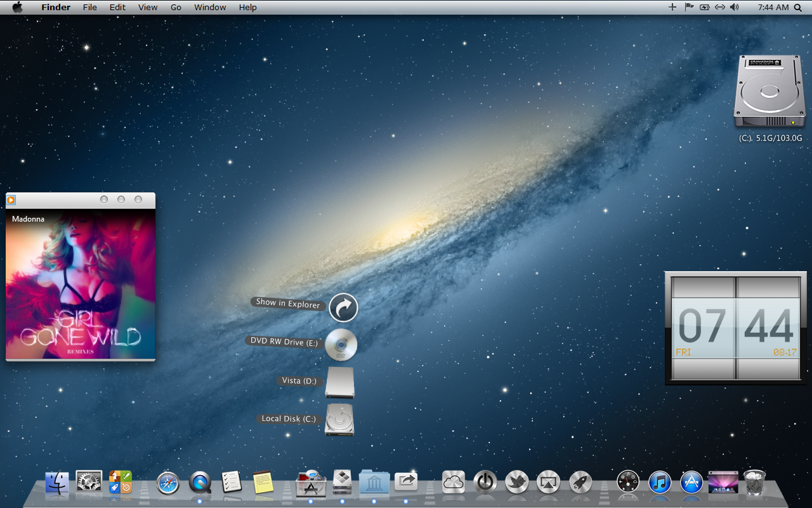Click the Apple logo menu
The image size is (812, 508).
(x=17, y=7)
